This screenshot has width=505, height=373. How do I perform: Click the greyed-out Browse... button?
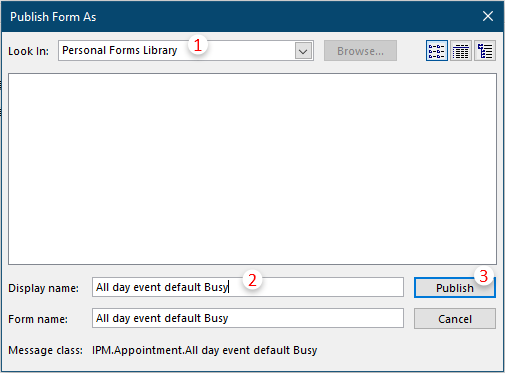[360, 51]
